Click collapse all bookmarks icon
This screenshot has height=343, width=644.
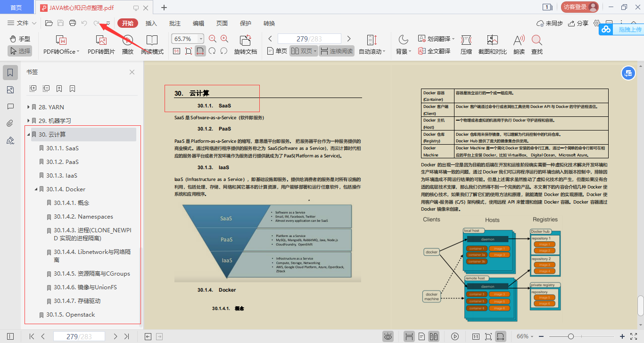[46, 89]
